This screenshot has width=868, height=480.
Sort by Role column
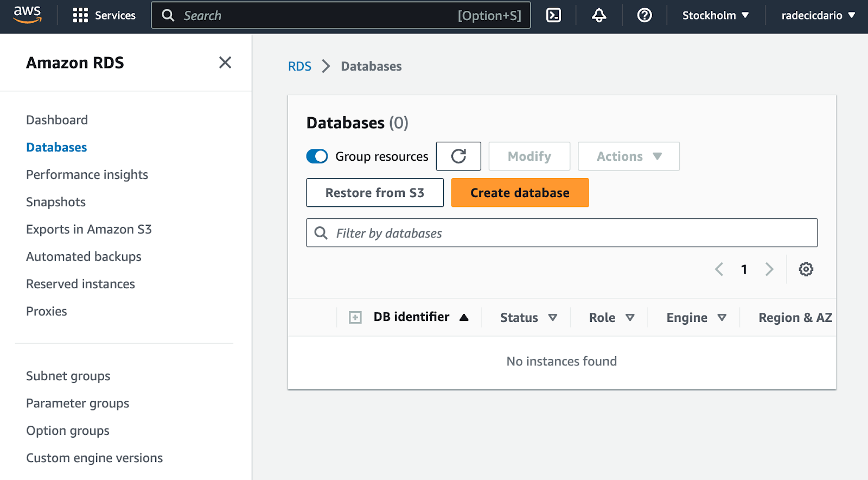(x=611, y=318)
